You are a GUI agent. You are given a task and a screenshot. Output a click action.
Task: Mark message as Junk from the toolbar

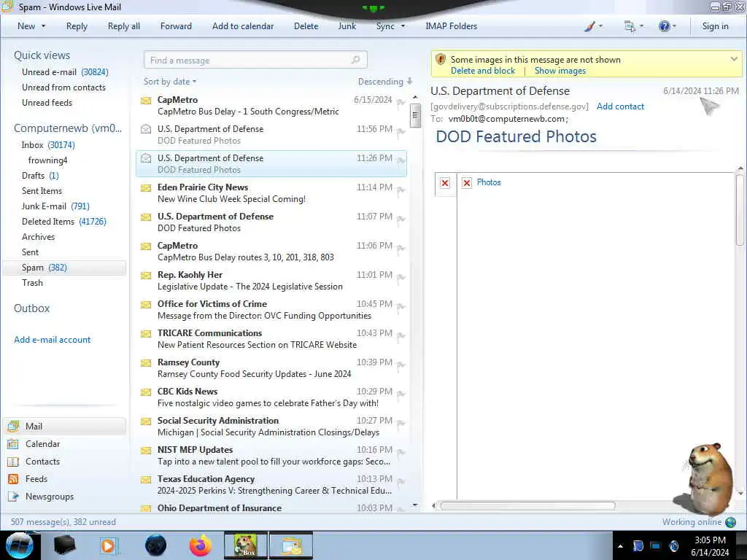point(347,26)
